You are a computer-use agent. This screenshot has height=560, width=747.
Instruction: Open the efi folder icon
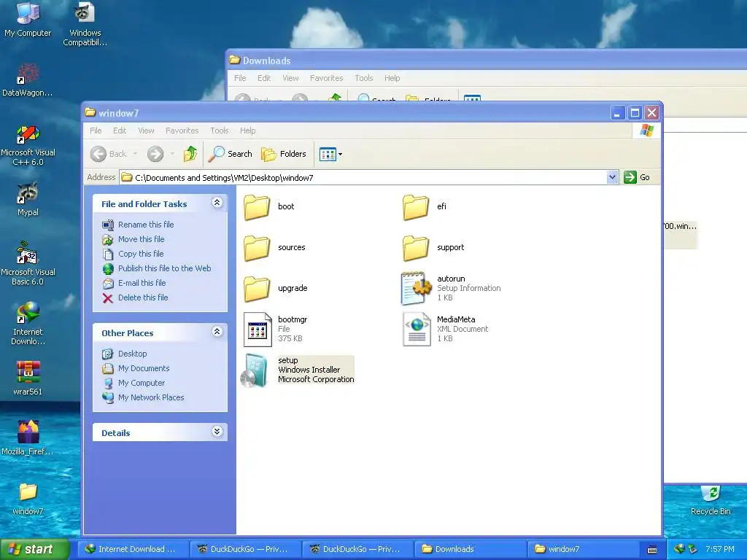pyautogui.click(x=415, y=206)
